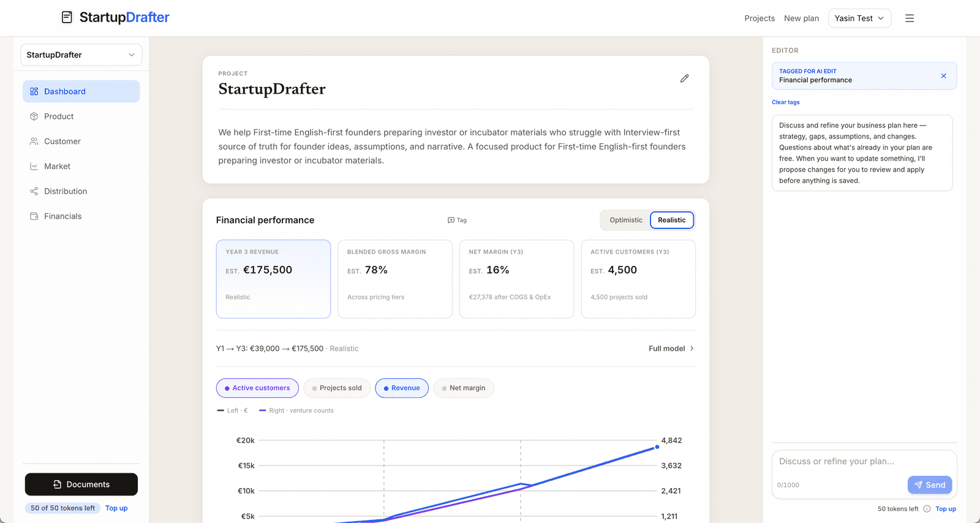Open the StartupDrafter project dropdown
Screen dimensions: 980x523
pos(81,55)
